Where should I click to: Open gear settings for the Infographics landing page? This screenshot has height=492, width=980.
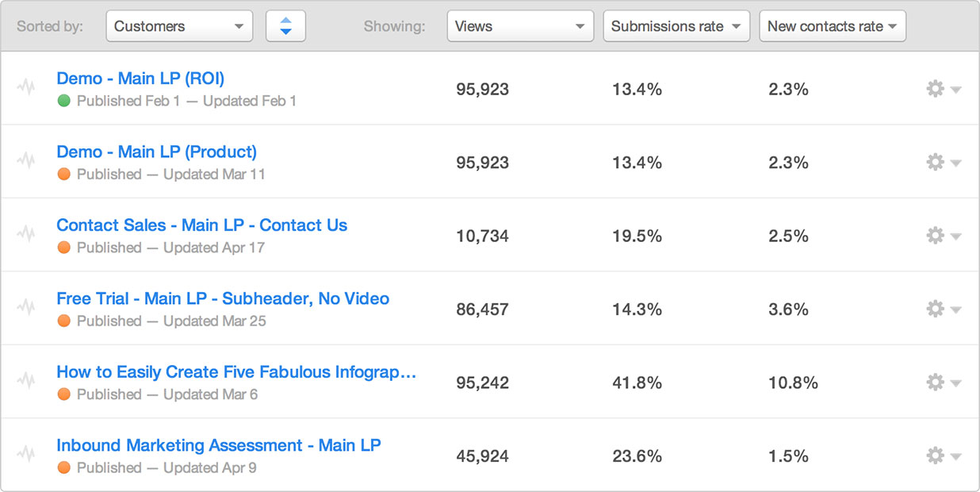(943, 382)
